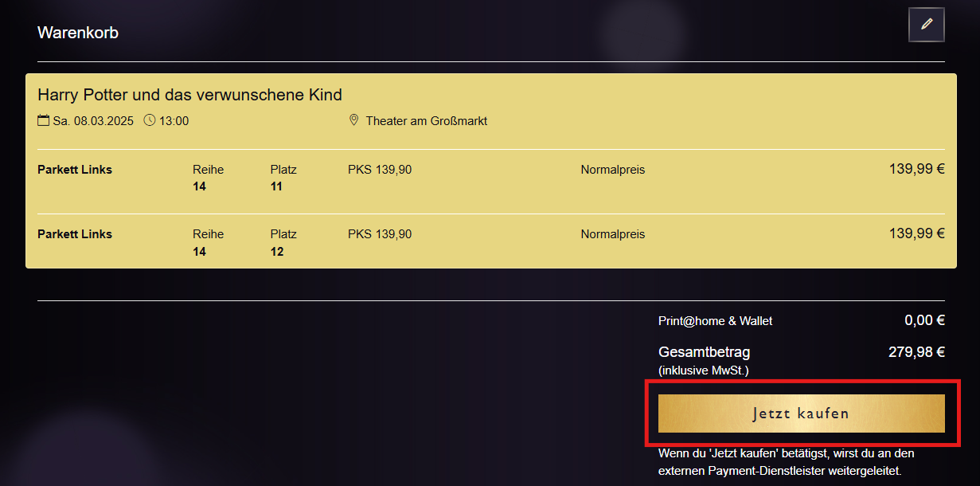980x486 pixels.
Task: Click the 139,99 € price of seat 11
Action: point(916,168)
